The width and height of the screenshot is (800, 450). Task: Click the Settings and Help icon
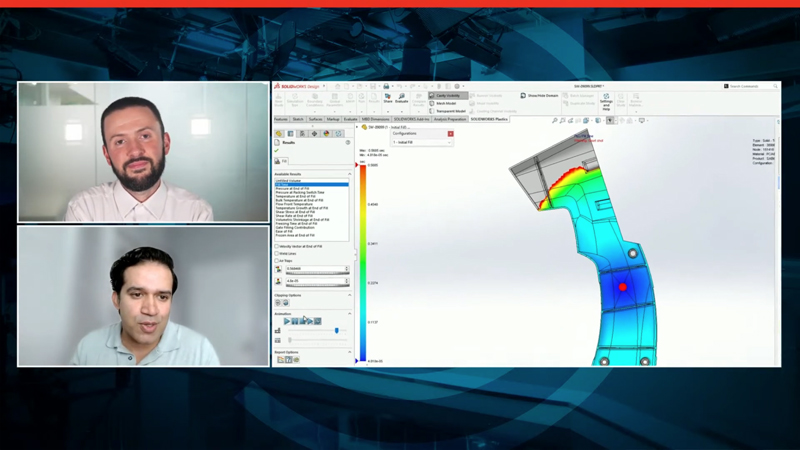tap(606, 101)
